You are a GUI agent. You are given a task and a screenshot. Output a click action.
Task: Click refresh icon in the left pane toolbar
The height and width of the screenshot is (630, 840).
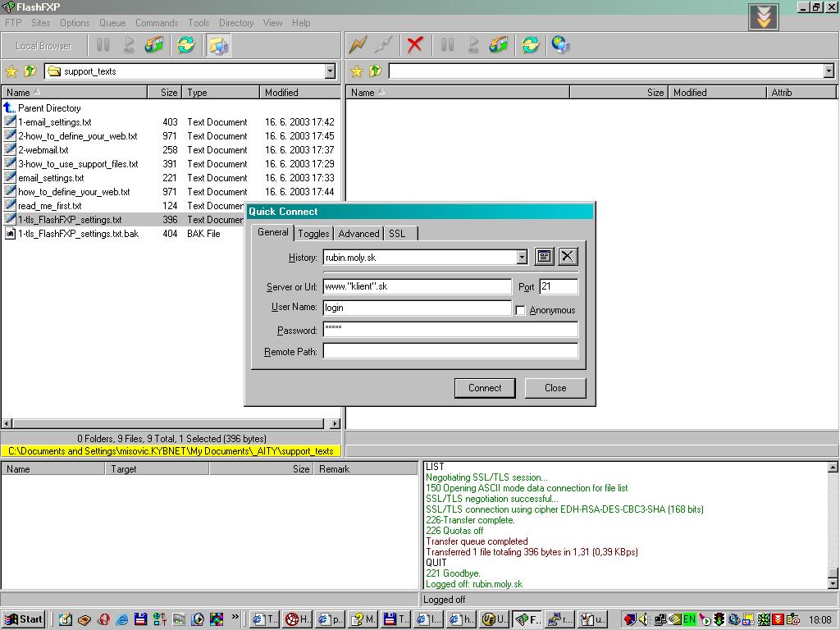186,45
